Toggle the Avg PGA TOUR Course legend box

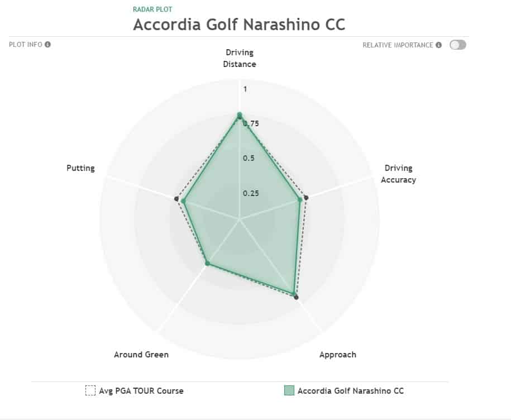pos(90,390)
